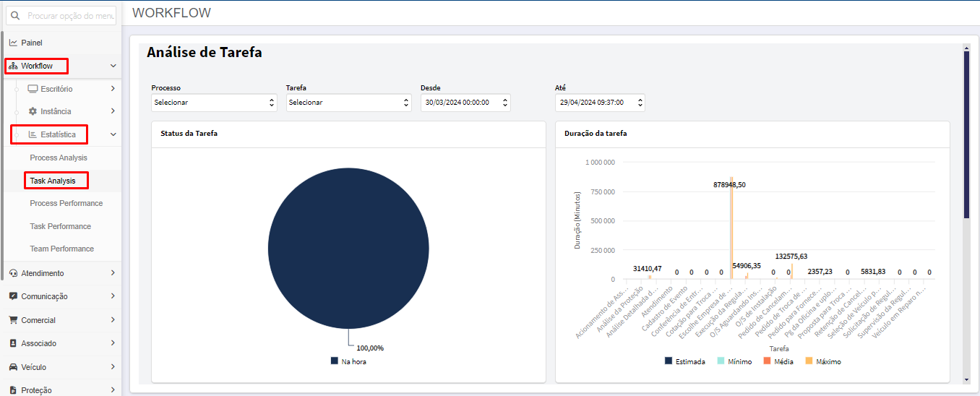Open the Tarefa Selecionar dropdown
The width and height of the screenshot is (980, 396).
349,103
